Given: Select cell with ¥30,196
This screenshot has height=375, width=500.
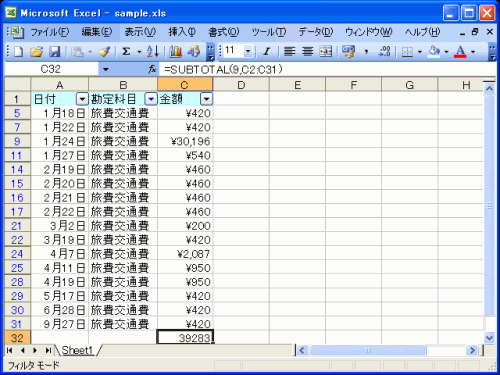Looking at the screenshot, I should click(x=185, y=141).
